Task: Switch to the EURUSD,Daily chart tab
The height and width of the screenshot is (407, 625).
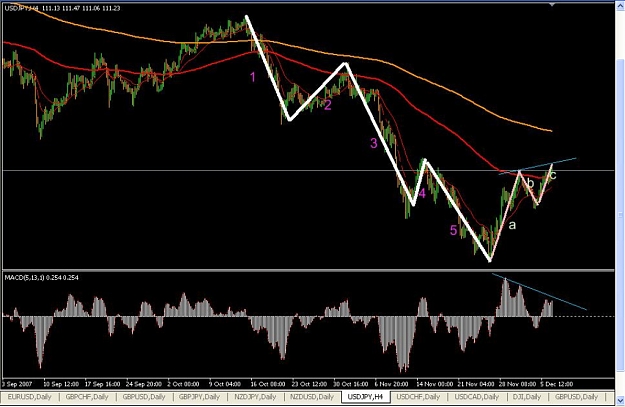Action: [29, 397]
